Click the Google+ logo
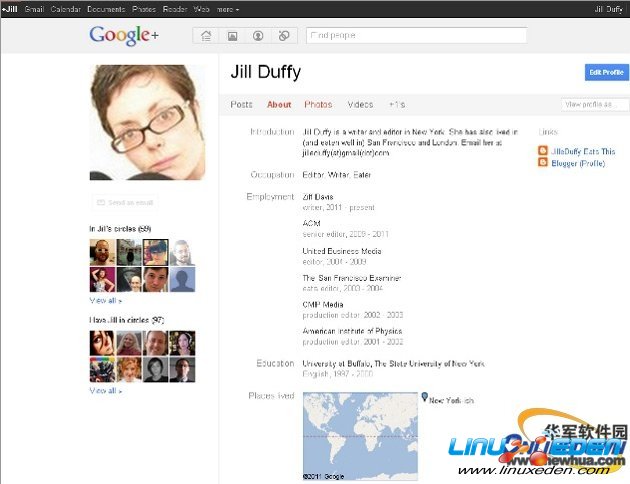The image size is (630, 484). click(124, 36)
